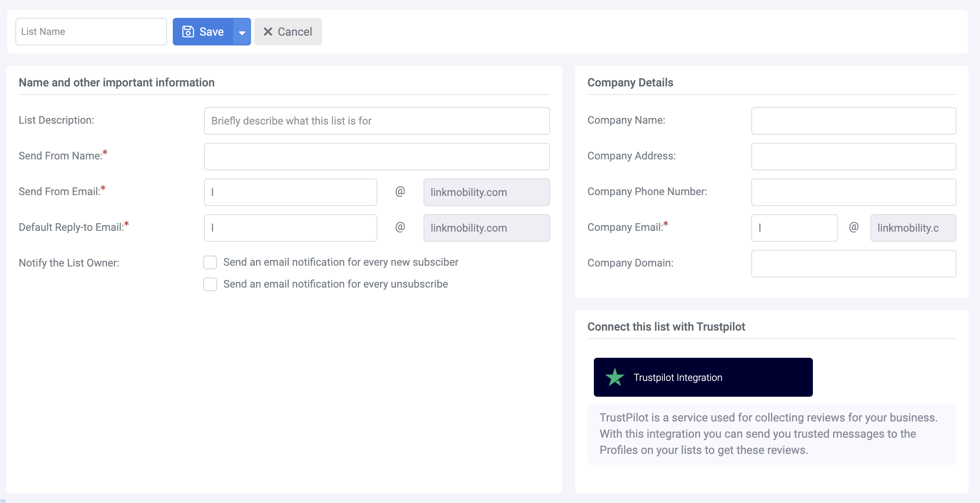The image size is (980, 503).
Task: Click the Save button
Action: click(x=203, y=32)
